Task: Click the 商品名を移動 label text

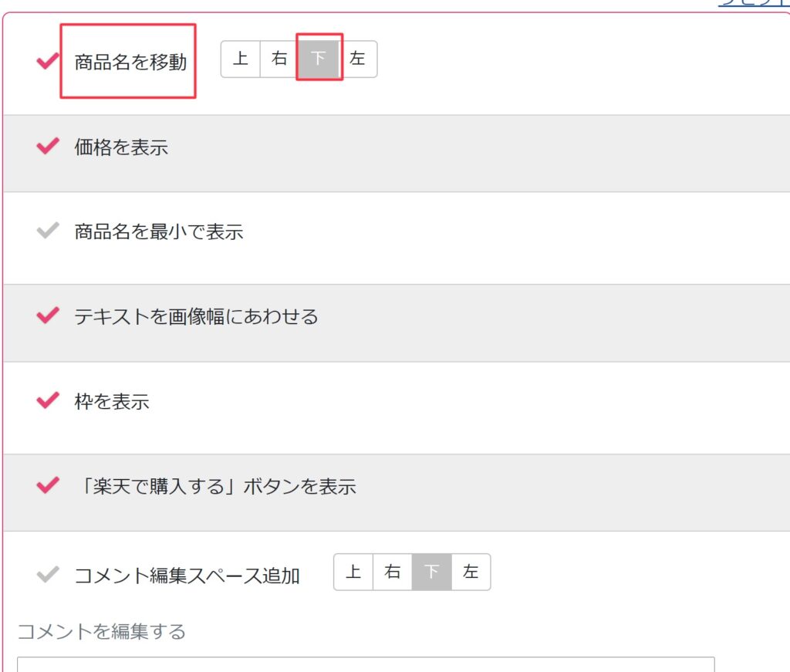Action: coord(130,62)
